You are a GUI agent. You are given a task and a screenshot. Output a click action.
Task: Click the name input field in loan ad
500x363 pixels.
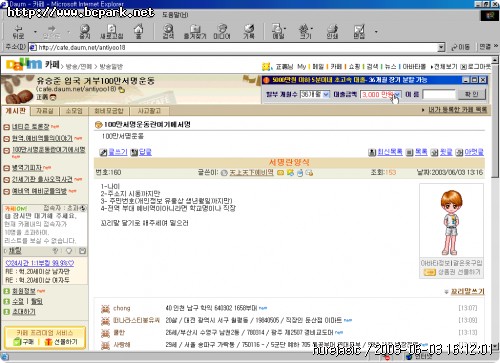click(x=439, y=95)
